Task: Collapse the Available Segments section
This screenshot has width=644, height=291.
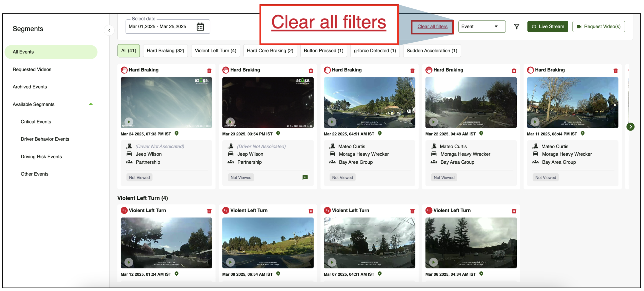Action: 91,104
